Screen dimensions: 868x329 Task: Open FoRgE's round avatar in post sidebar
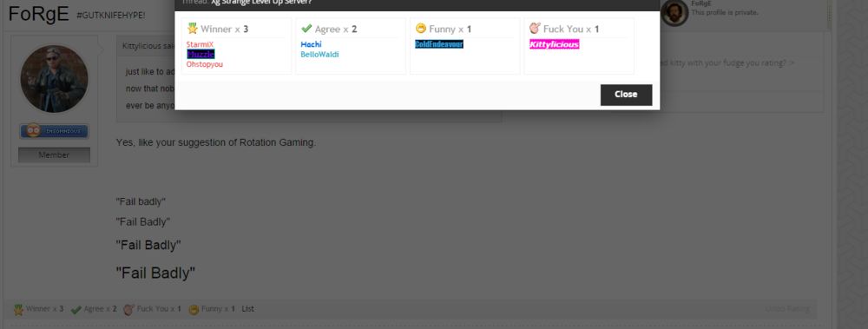(54, 79)
